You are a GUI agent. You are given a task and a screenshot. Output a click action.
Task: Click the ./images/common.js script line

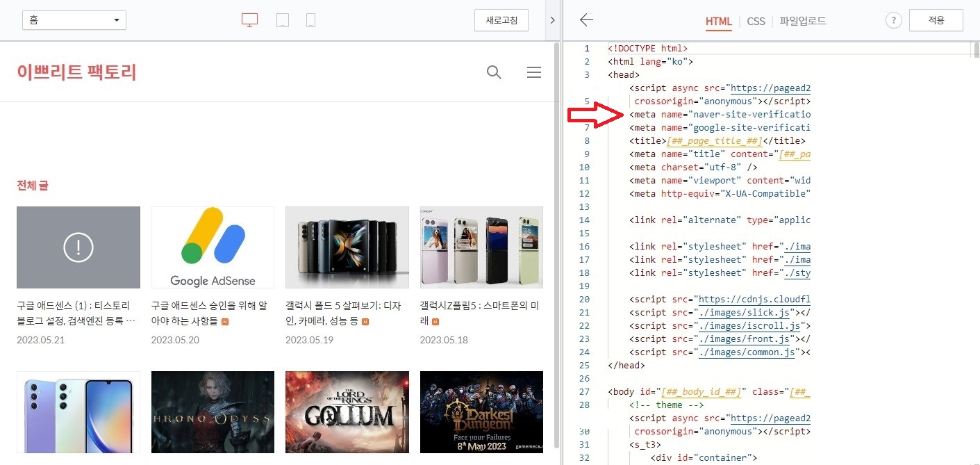tap(720, 352)
